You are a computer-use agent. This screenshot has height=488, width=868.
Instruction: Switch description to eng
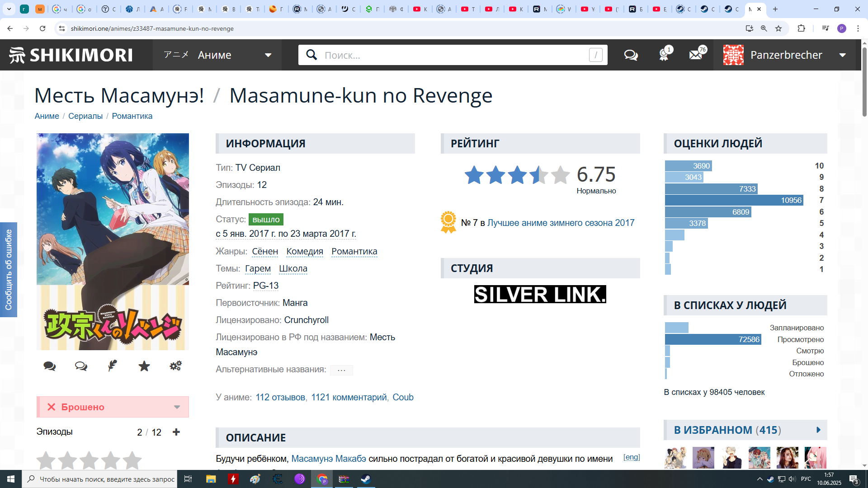pos(632,457)
